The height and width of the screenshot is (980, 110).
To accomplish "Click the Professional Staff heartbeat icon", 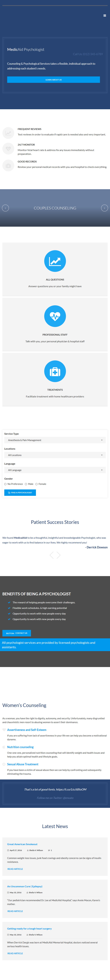I will pyautogui.click(x=55, y=316).
